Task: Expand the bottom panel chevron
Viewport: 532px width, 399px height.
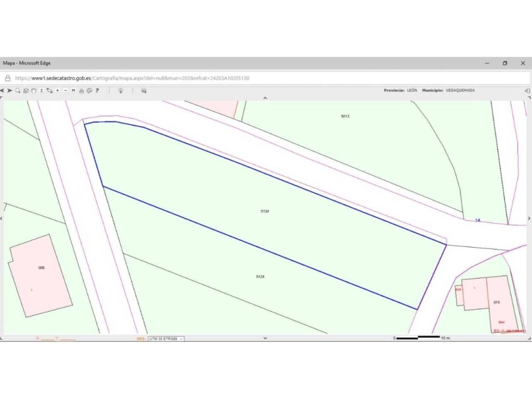Action: coord(265,338)
